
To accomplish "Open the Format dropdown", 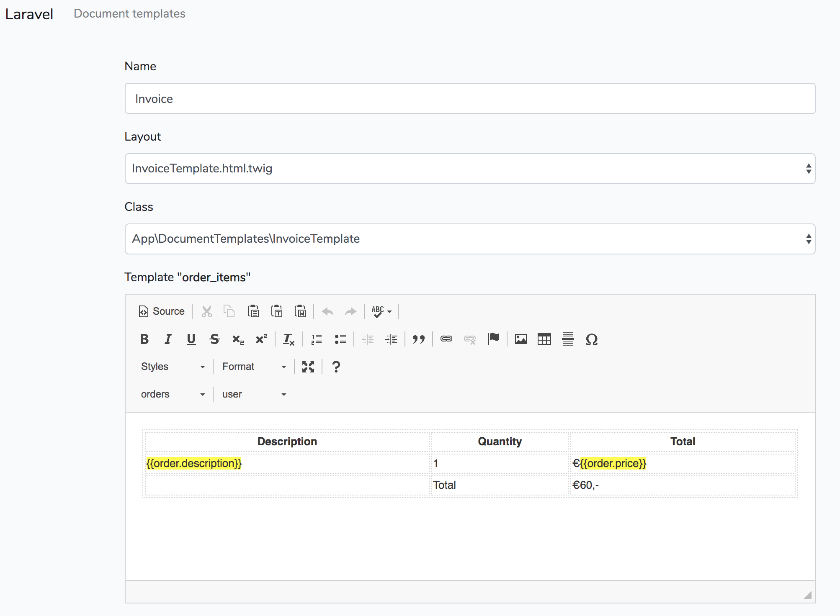I will (x=253, y=366).
